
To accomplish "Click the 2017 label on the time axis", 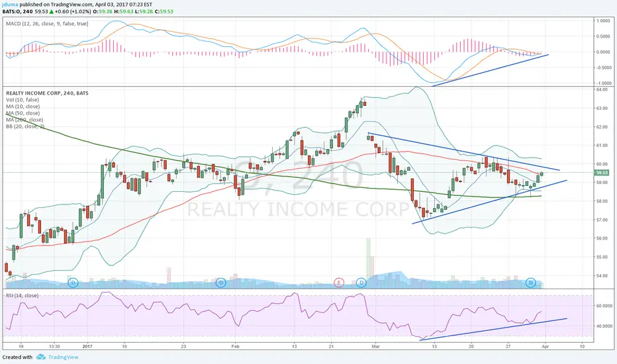I will (x=87, y=347).
